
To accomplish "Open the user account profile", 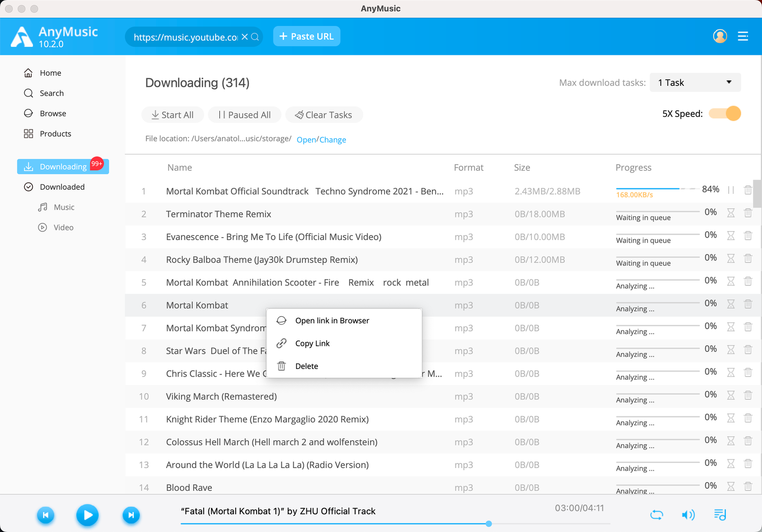I will [720, 36].
